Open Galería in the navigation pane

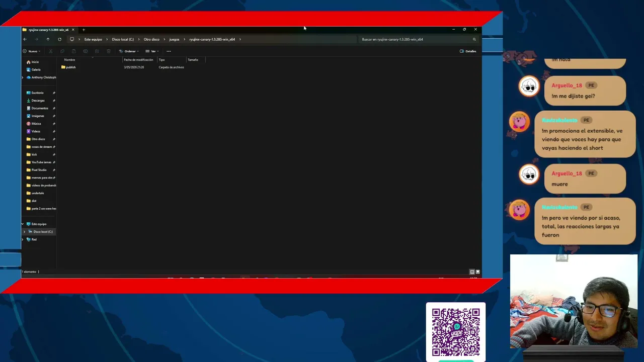tap(33, 69)
